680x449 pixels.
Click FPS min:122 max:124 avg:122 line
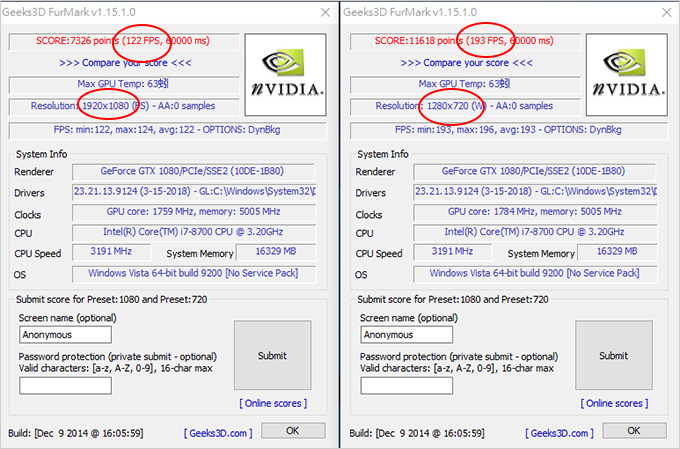tap(167, 130)
